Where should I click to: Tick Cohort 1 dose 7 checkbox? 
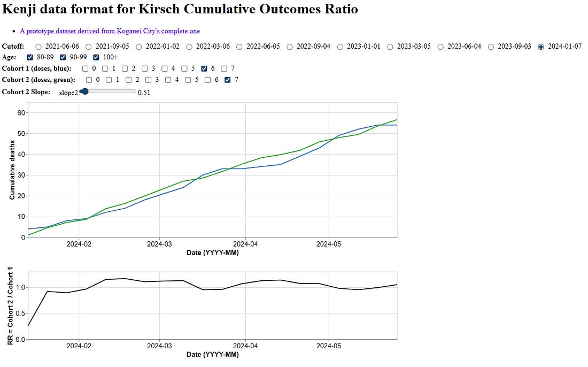click(224, 68)
